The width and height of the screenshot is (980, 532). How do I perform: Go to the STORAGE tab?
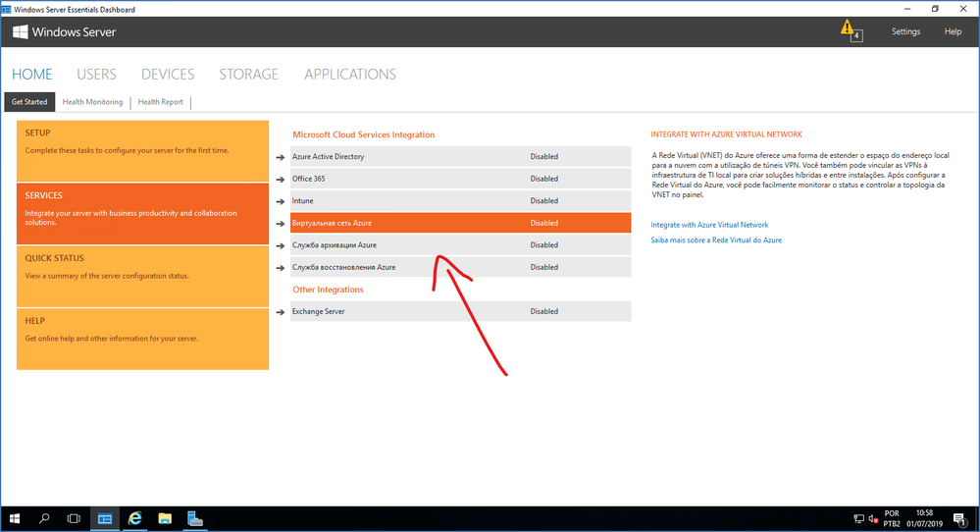(249, 75)
